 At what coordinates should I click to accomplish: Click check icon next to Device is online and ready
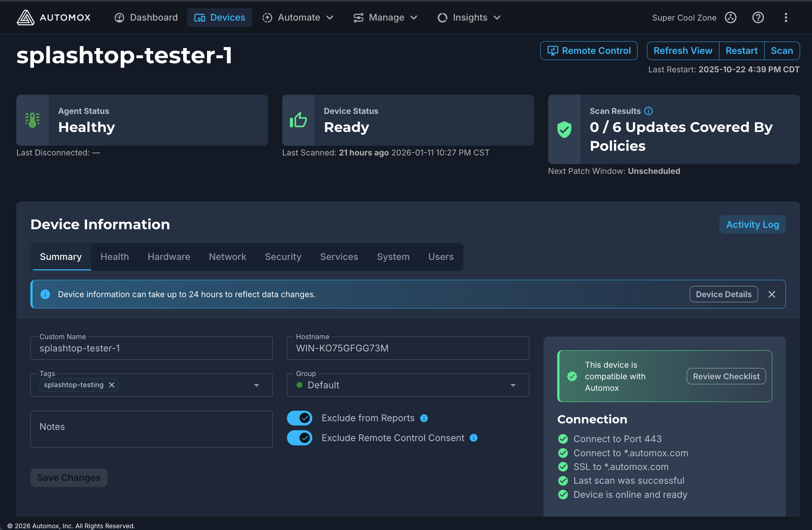click(x=563, y=495)
